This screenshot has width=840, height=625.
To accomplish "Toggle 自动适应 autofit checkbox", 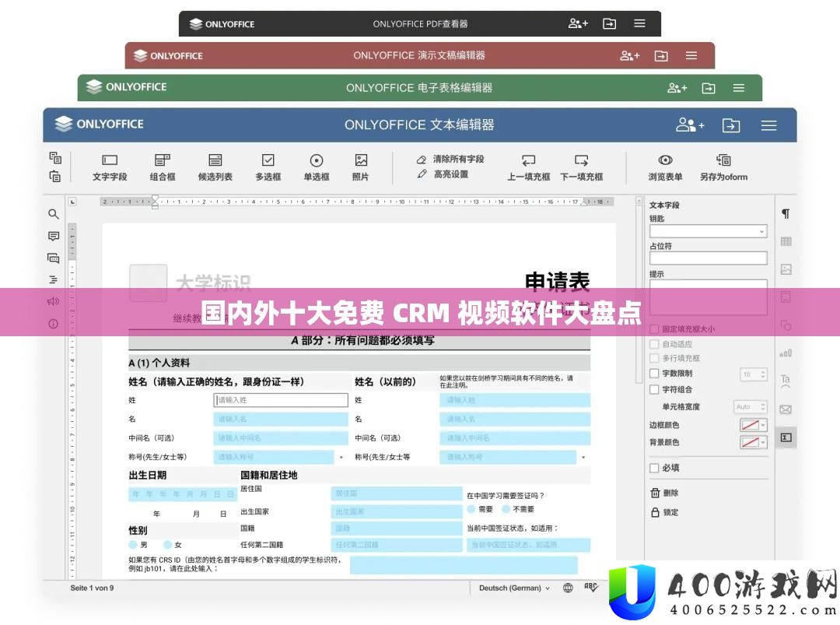I will (x=654, y=344).
